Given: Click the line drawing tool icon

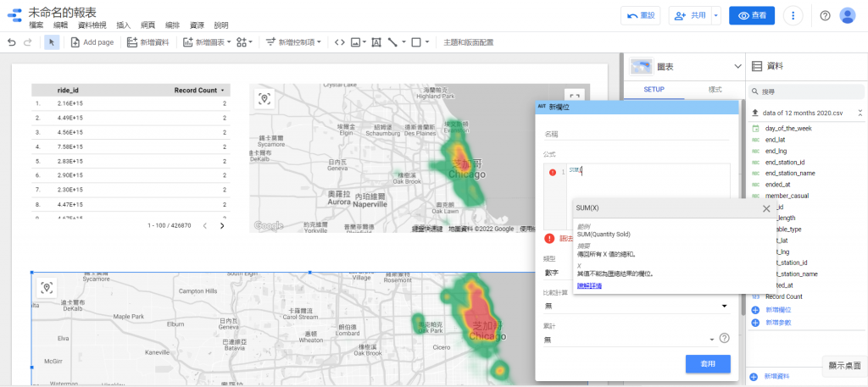Looking at the screenshot, I should (x=392, y=42).
